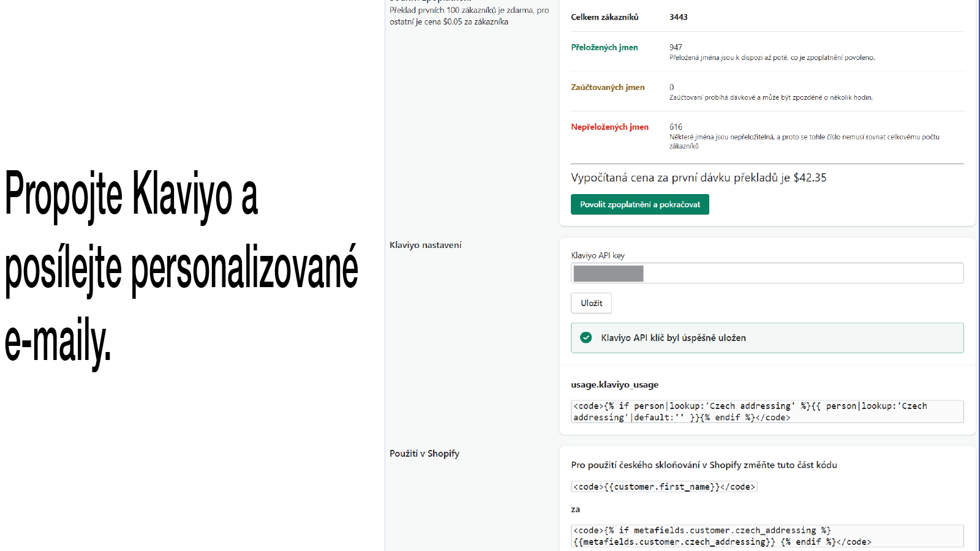
Task: Click the 'Překlad prvních 100 zákazníků' pricing note
Action: 469,16
